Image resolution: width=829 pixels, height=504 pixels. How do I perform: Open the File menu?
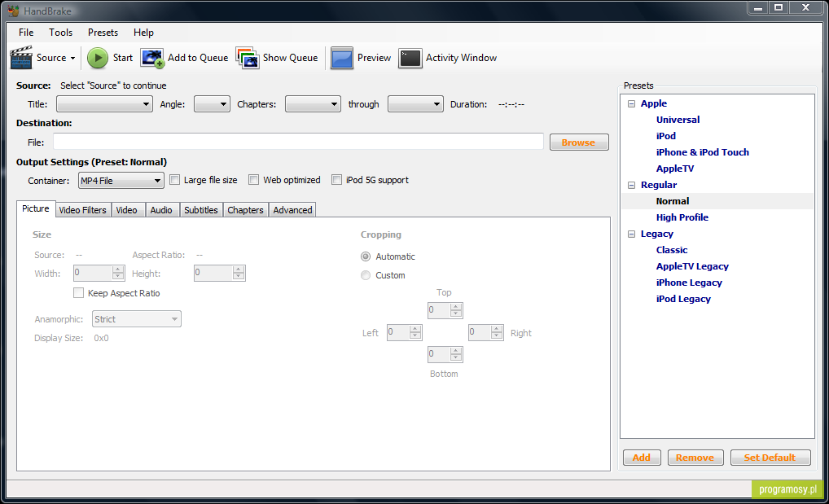point(26,33)
